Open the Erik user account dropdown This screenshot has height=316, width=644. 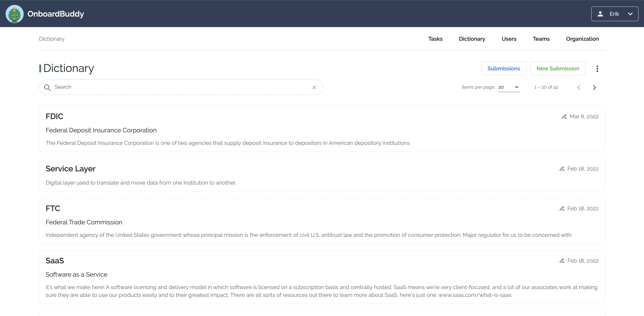(x=615, y=14)
